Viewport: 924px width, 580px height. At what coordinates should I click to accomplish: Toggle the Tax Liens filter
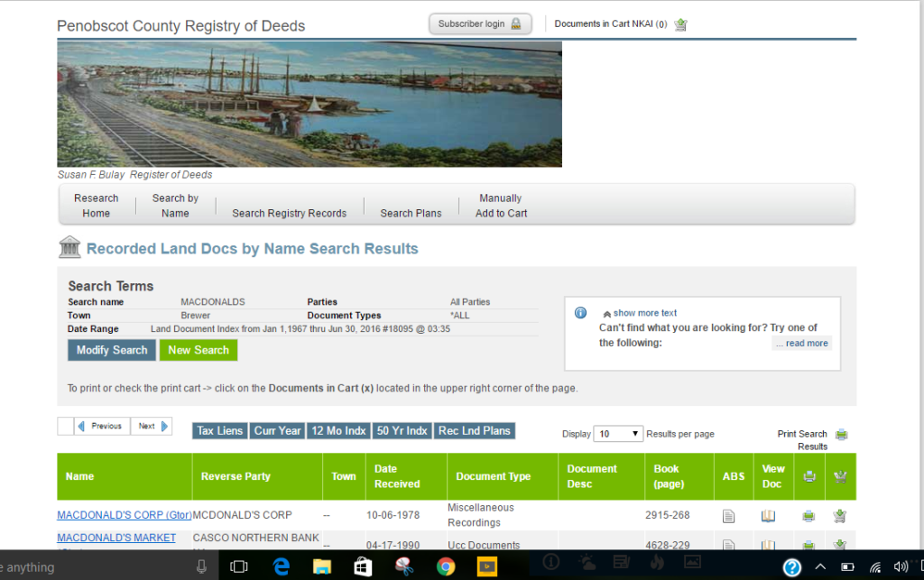click(219, 430)
